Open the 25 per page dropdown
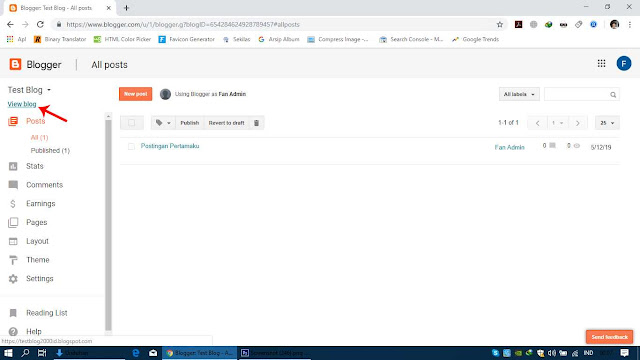640x360 pixels. point(607,123)
